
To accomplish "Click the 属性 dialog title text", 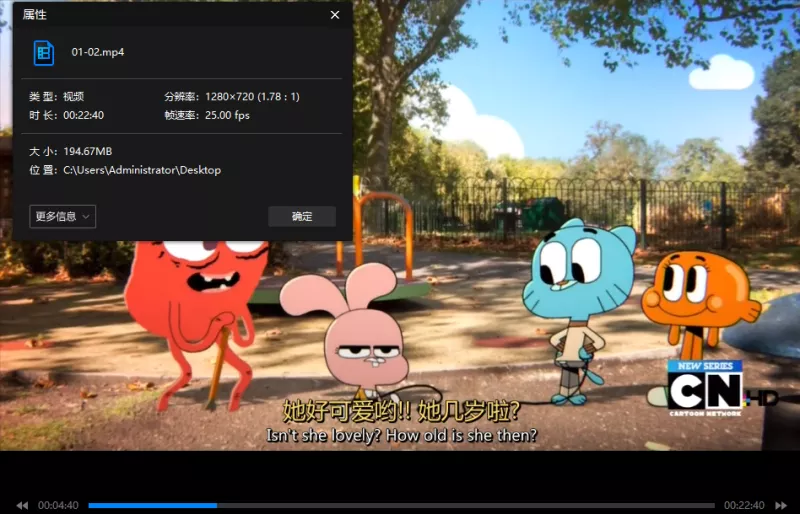I will pyautogui.click(x=35, y=15).
